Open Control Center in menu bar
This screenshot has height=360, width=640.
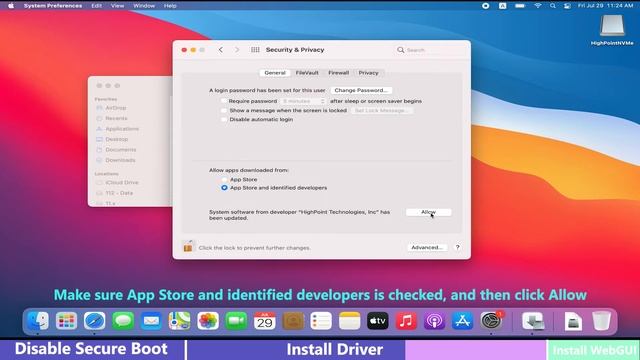pyautogui.click(x=567, y=6)
